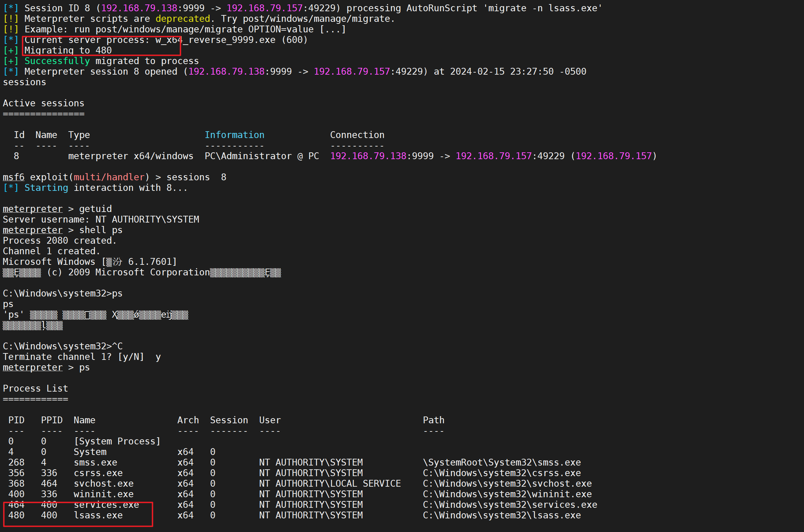Image resolution: width=804 pixels, height=532 pixels.
Task: Click the Path column header
Action: (x=433, y=420)
